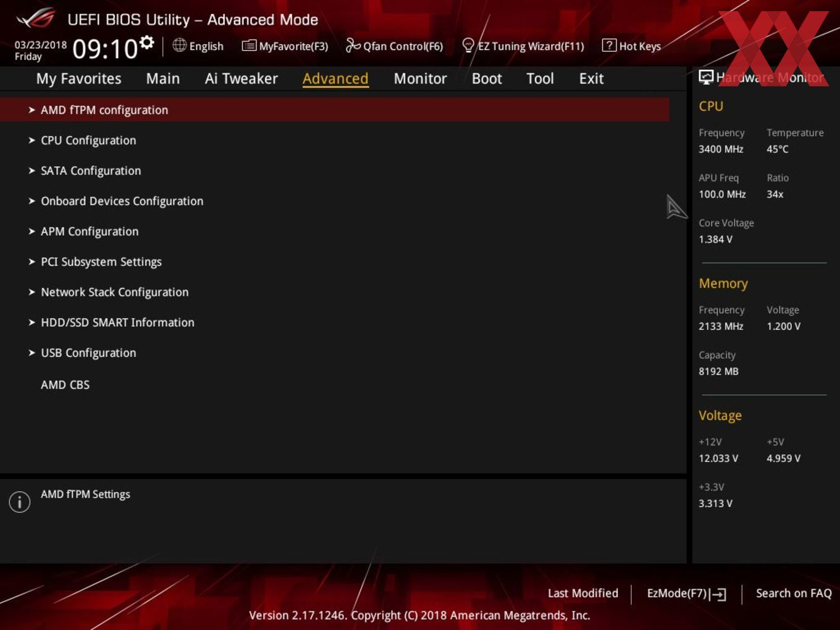This screenshot has height=630, width=840.
Task: Click memory capacity value 8192 MB
Action: click(x=718, y=371)
